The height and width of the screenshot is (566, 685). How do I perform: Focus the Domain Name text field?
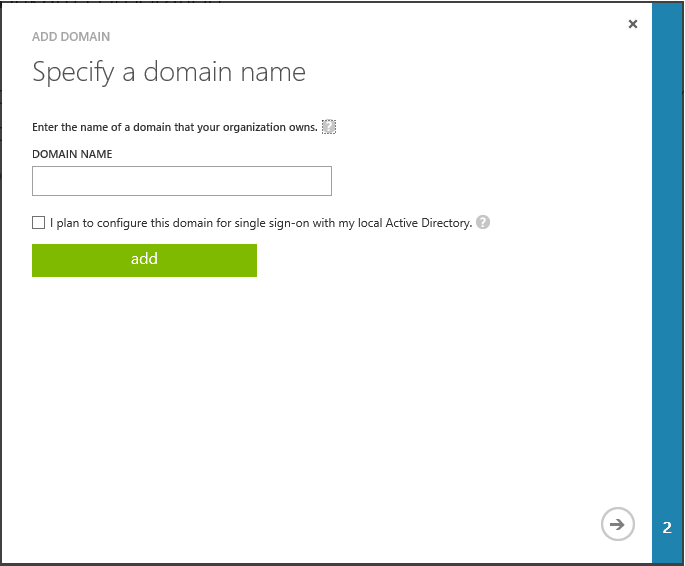tap(181, 181)
